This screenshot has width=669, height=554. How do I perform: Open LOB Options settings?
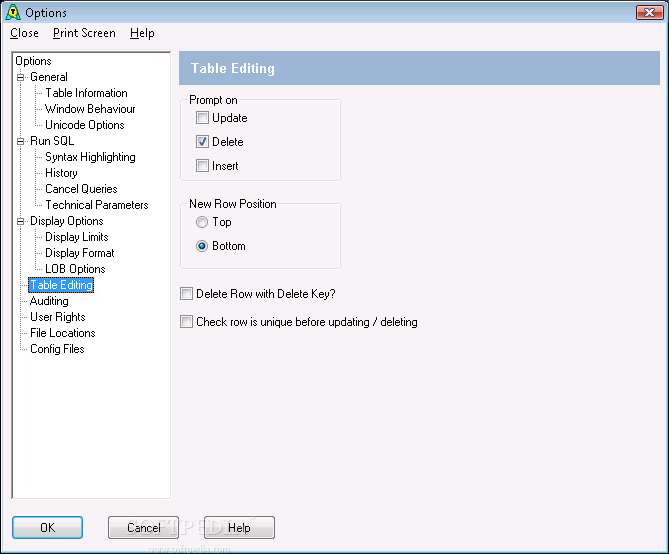[75, 269]
